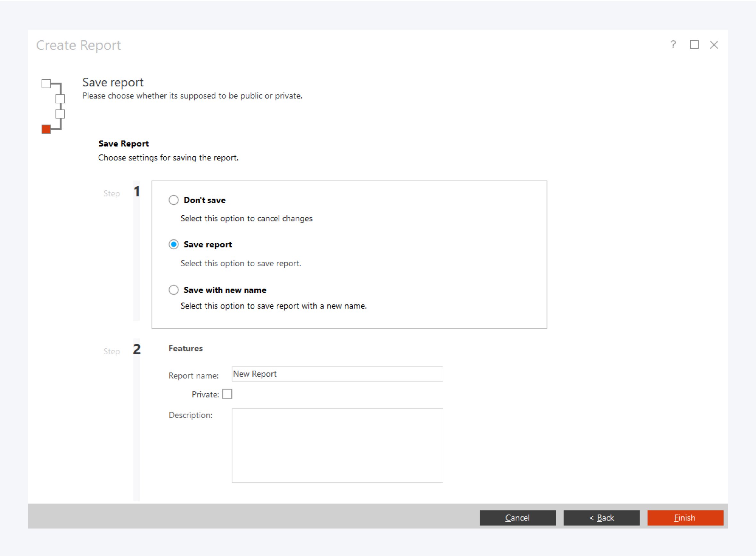Close the Create Report dialog
This screenshot has width=756, height=556.
point(714,44)
